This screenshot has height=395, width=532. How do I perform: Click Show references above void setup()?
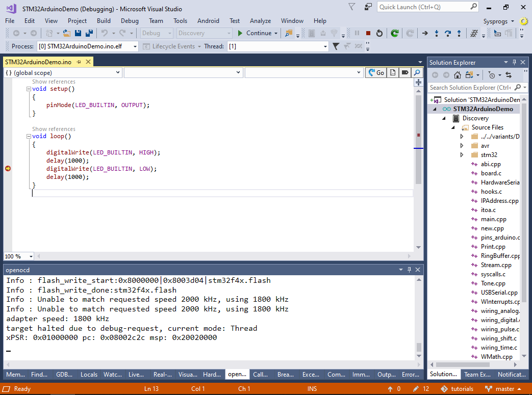tap(54, 82)
